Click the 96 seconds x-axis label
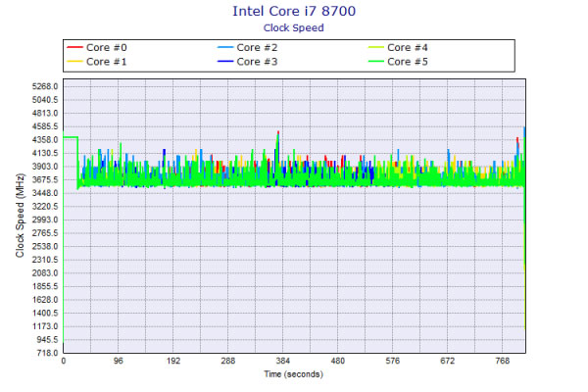Image resolution: width=588 pixels, height=392 pixels. click(x=119, y=361)
